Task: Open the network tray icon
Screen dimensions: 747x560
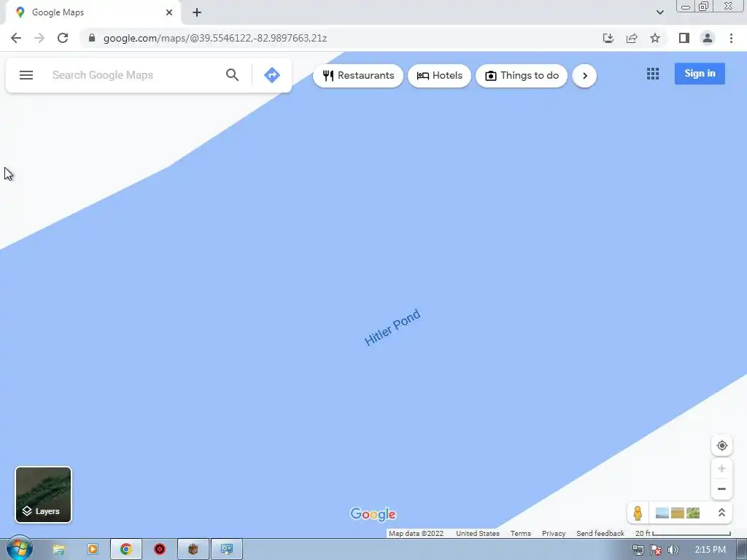Action: pyautogui.click(x=638, y=550)
